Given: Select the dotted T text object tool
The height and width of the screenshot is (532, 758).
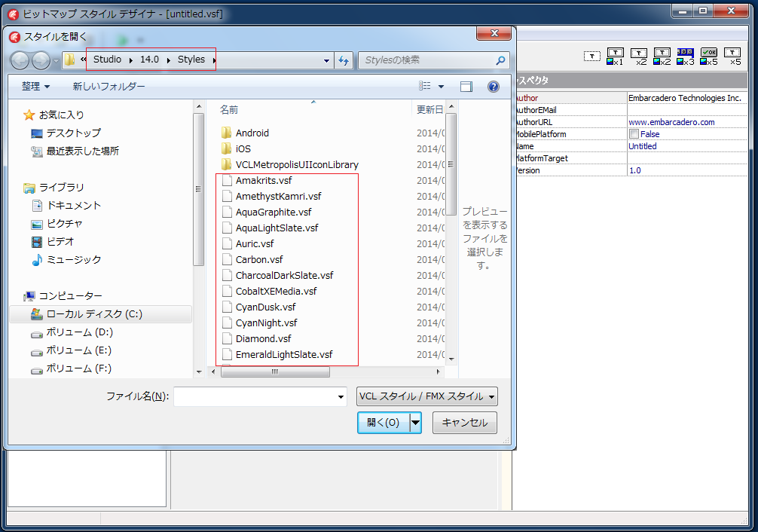Looking at the screenshot, I should pos(591,57).
